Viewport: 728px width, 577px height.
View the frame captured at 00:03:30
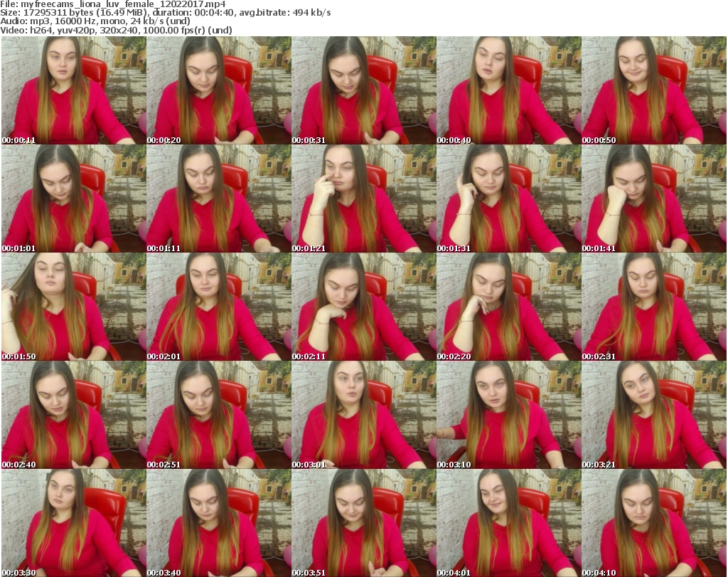point(74,523)
